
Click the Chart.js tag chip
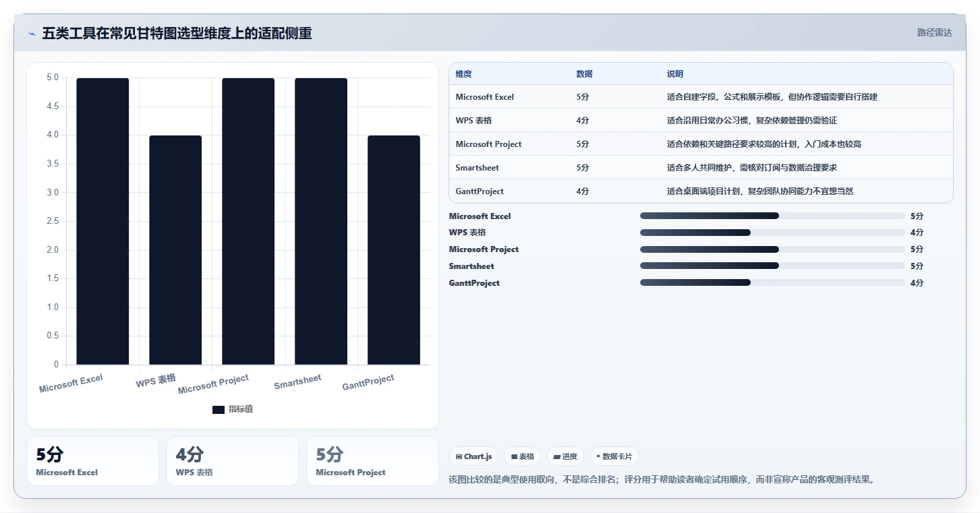pos(473,456)
